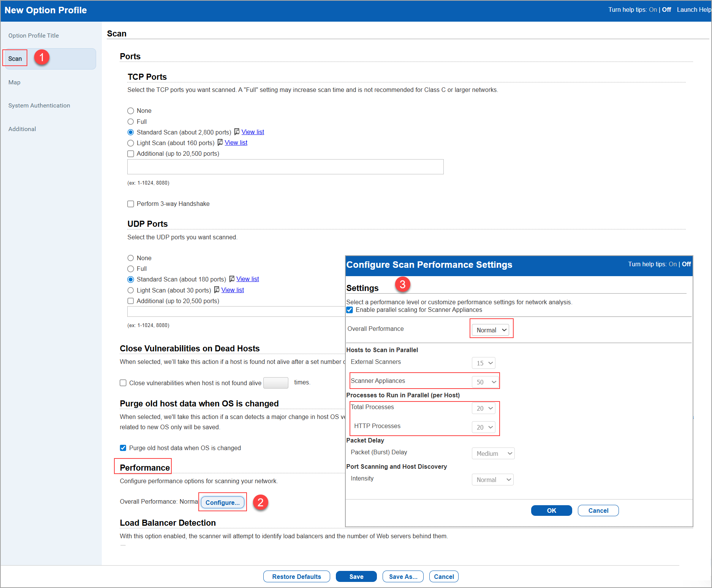
Task: Turn help tips Off
Action: [x=666, y=9]
